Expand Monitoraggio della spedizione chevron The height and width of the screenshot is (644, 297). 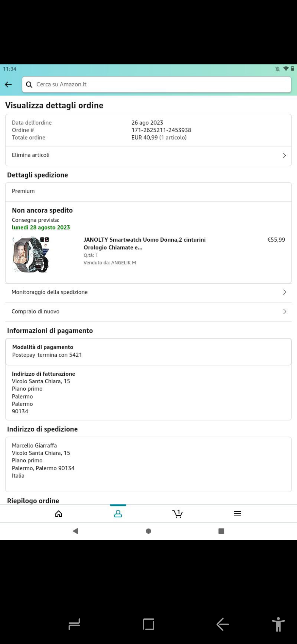(285, 292)
